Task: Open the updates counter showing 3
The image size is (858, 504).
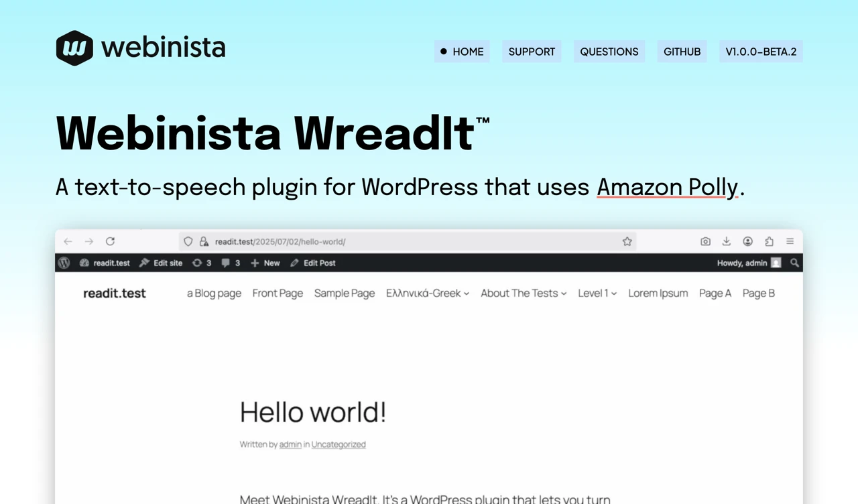Action: click(x=202, y=263)
